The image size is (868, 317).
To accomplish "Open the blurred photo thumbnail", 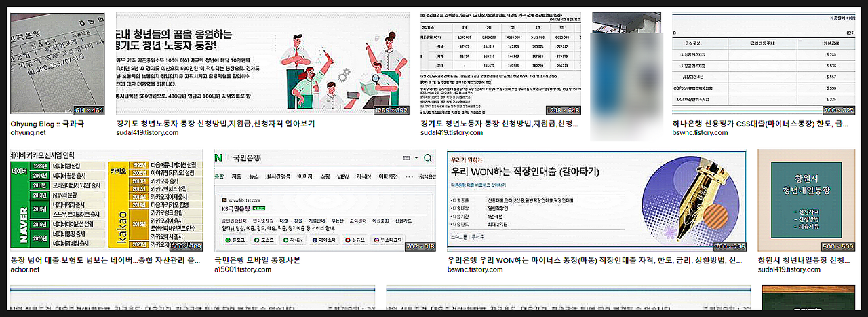I will pos(626,76).
